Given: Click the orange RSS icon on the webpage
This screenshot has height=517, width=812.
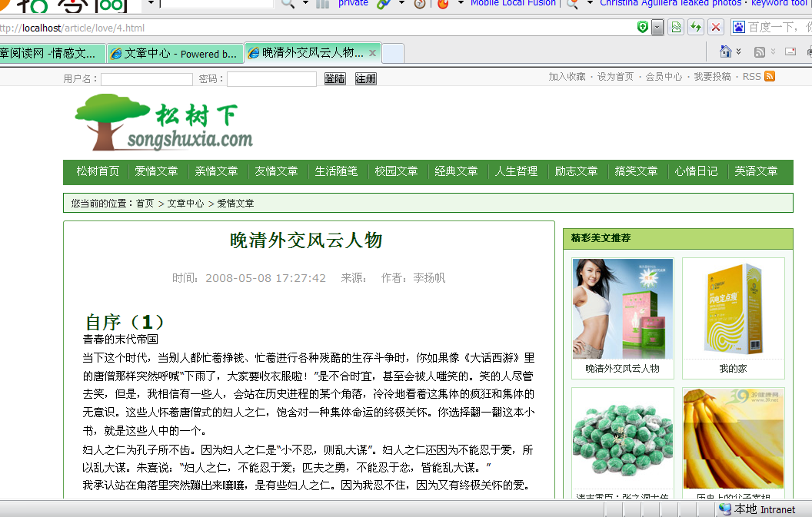Looking at the screenshot, I should (x=769, y=76).
